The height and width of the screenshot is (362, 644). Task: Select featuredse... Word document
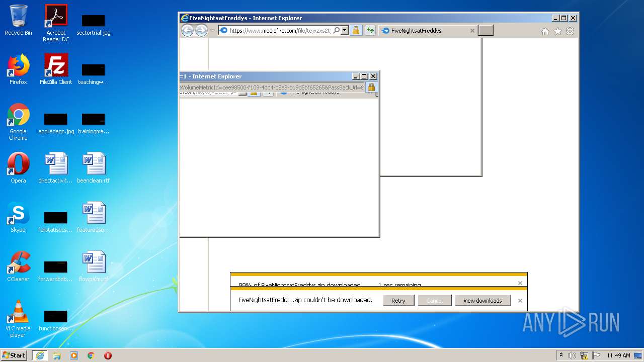[x=94, y=217]
